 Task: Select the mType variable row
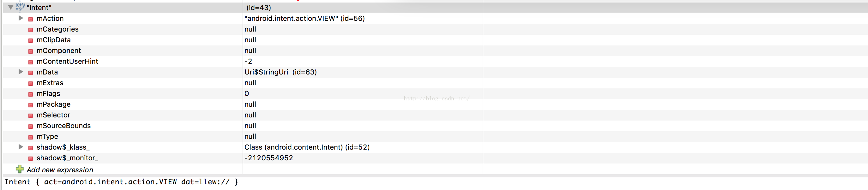pyautogui.click(x=47, y=136)
